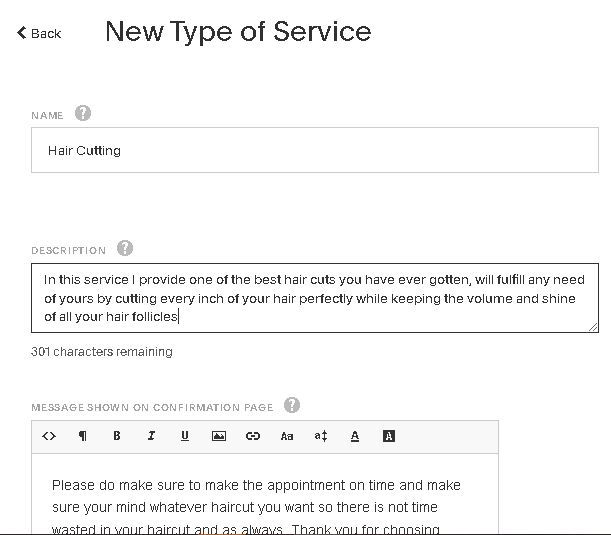611x535 pixels.
Task: Insert a link in the message
Action: [x=253, y=436]
